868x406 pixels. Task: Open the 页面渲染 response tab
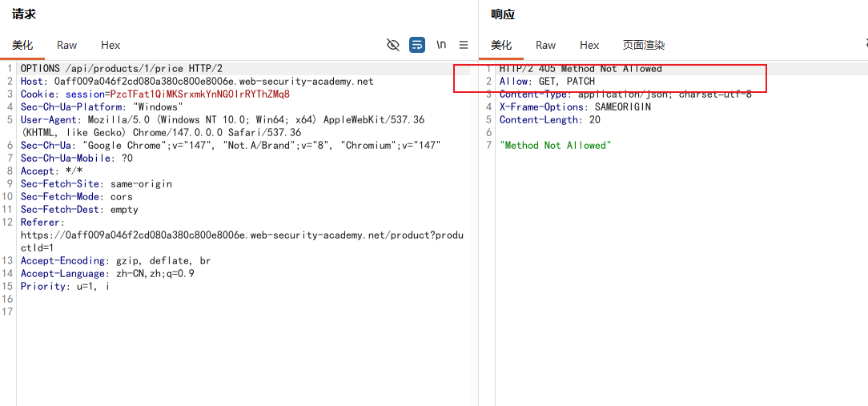point(643,46)
